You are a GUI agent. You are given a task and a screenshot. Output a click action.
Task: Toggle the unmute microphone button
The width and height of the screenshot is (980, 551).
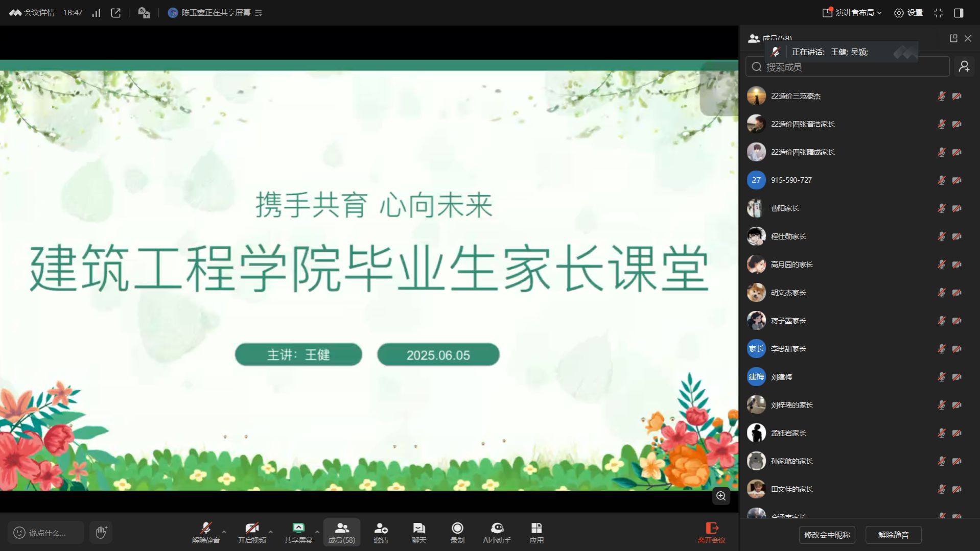206,532
